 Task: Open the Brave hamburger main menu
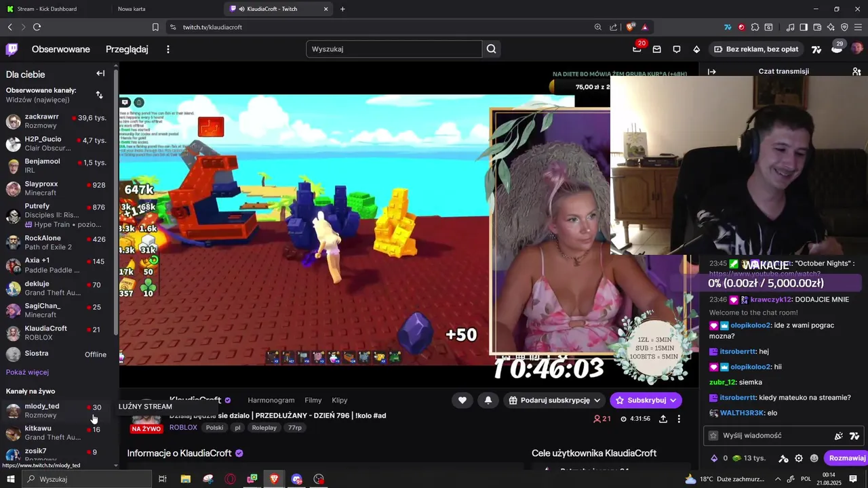coord(858,27)
